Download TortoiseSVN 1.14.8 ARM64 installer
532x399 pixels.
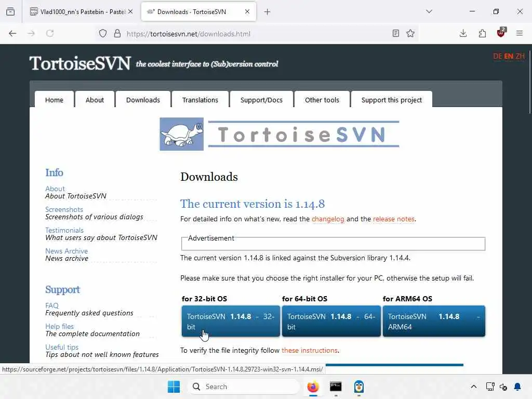434,321
